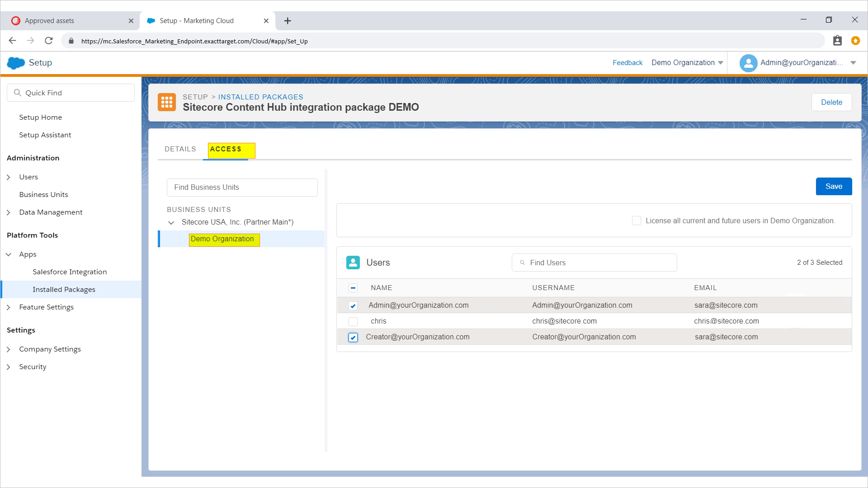Click the Find Users search field
Screen dimensions: 868x488
(x=594, y=263)
